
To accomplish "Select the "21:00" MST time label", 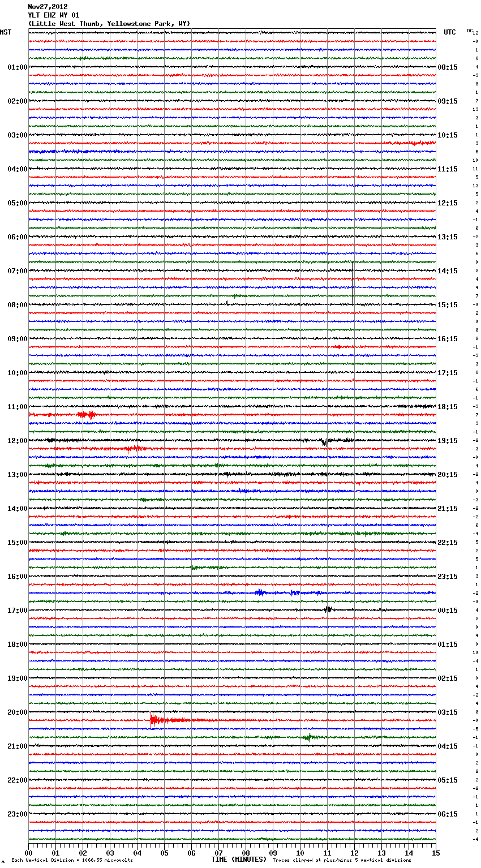I will 18,746.
